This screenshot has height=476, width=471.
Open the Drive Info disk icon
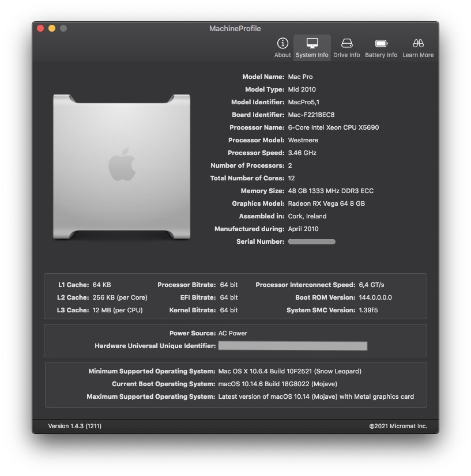pos(346,43)
